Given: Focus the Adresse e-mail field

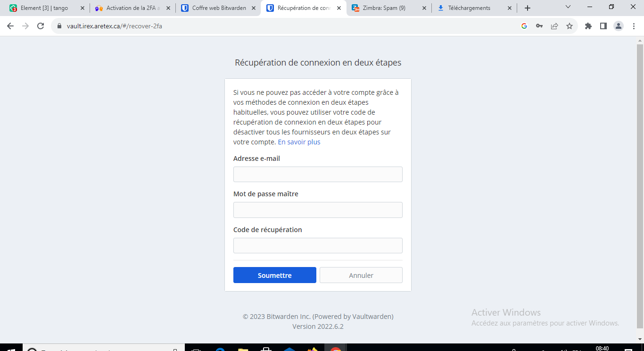Looking at the screenshot, I should point(318,174).
